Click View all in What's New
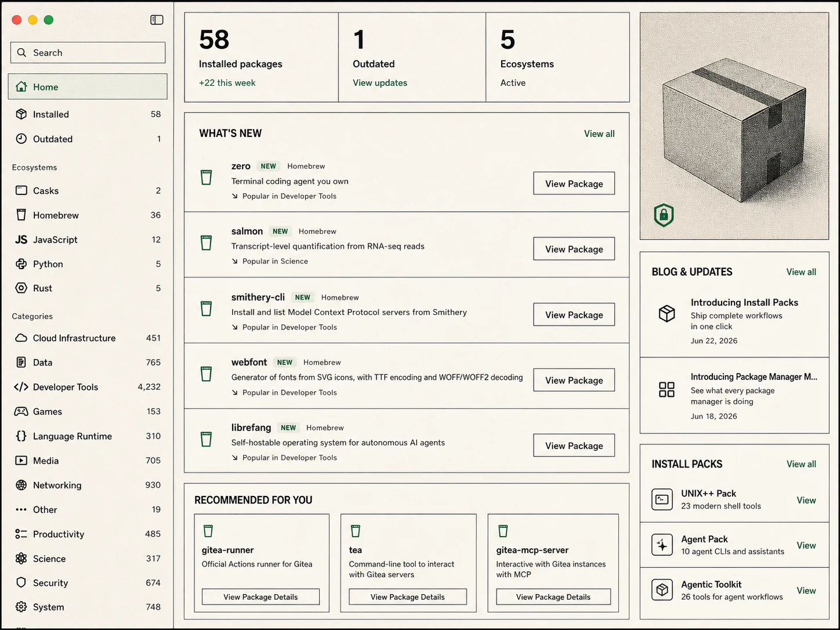840x630 pixels. tap(599, 134)
